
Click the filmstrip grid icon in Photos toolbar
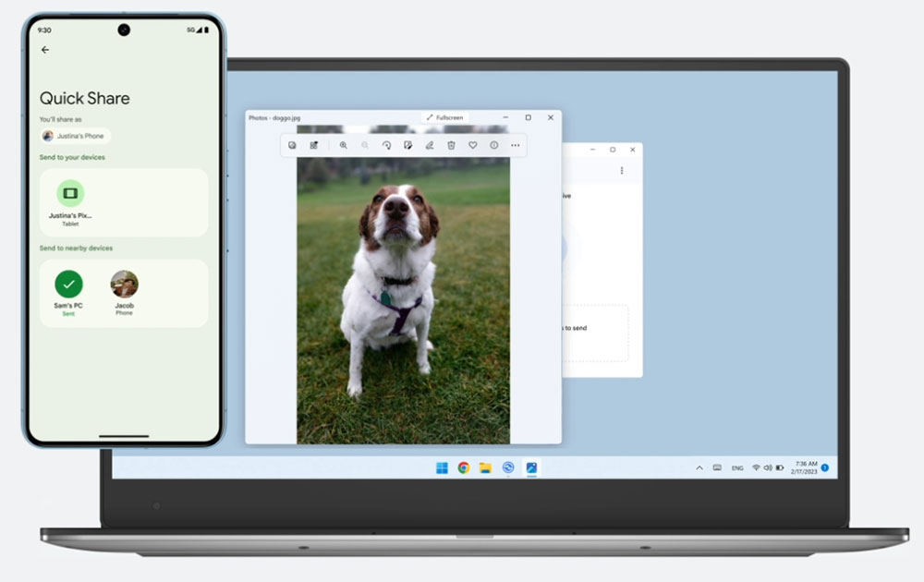coord(314,146)
